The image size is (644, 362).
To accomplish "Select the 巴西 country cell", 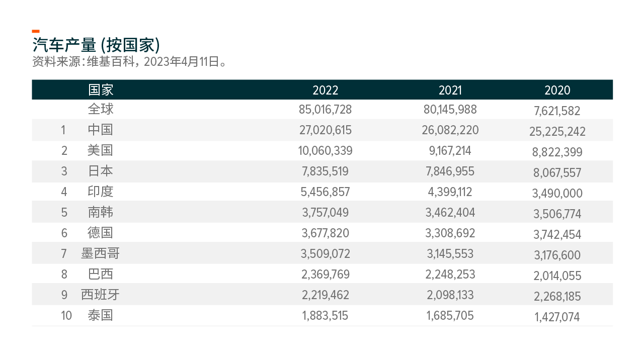I will [x=101, y=274].
